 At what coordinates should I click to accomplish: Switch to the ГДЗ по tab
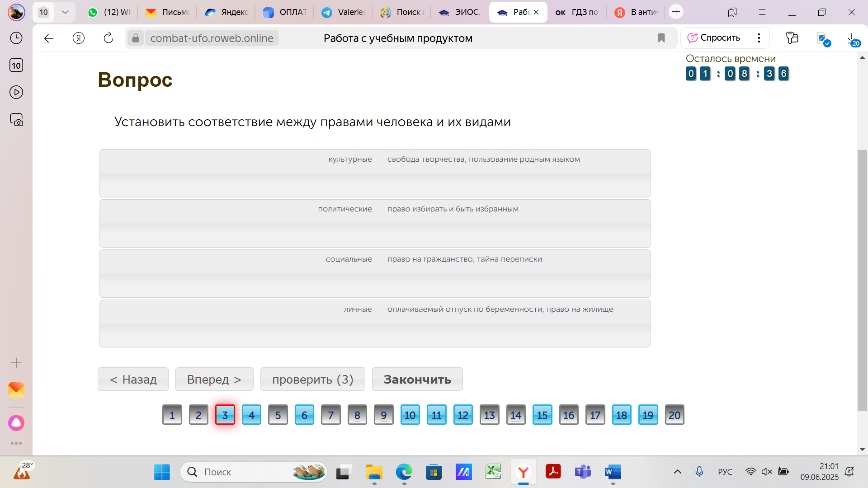tap(576, 12)
